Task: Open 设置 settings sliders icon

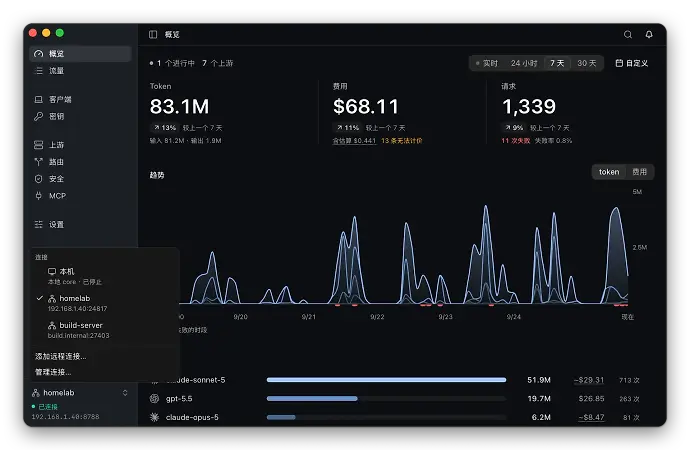Action: [39, 224]
